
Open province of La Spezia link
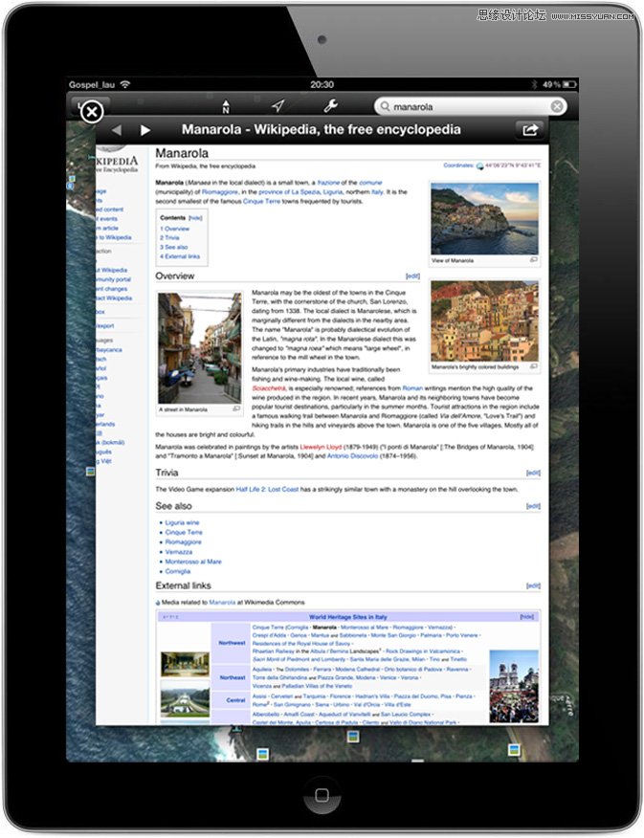pyautogui.click(x=289, y=192)
